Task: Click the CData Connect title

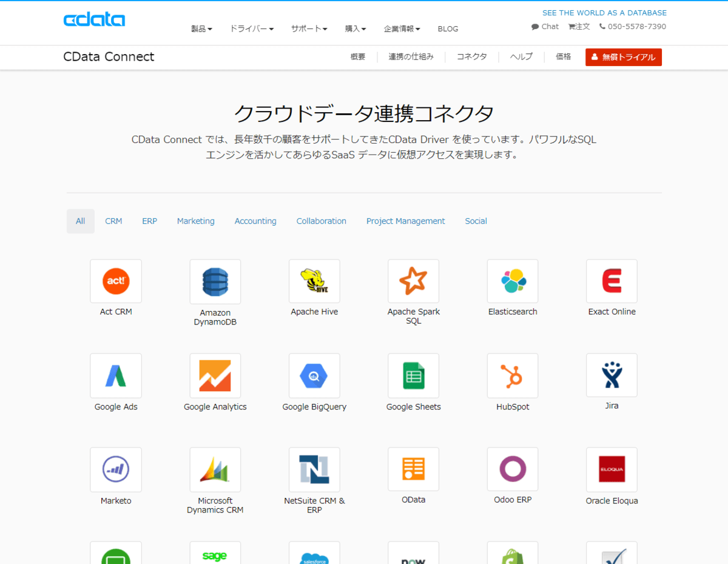Action: pos(109,57)
